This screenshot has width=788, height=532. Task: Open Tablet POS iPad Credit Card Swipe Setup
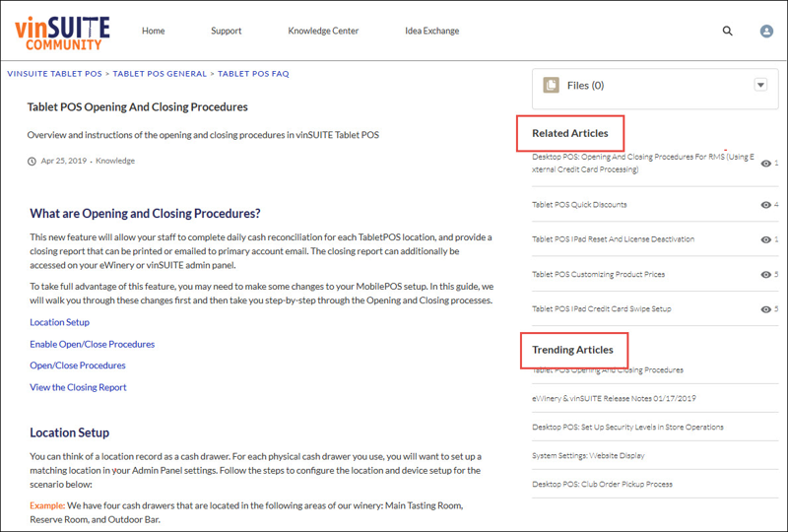(602, 308)
